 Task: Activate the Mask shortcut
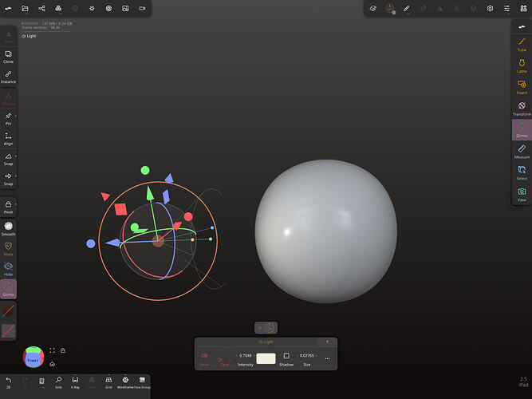click(9, 248)
